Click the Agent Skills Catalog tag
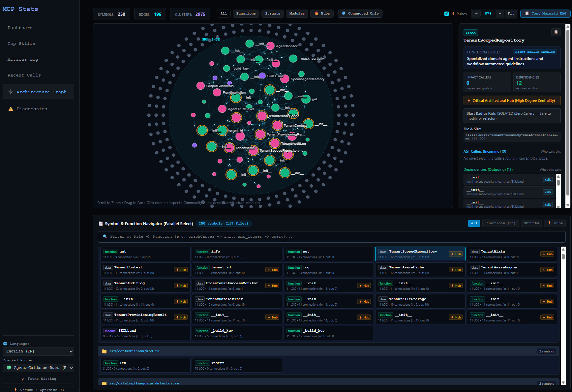572x392 pixels. click(x=535, y=52)
